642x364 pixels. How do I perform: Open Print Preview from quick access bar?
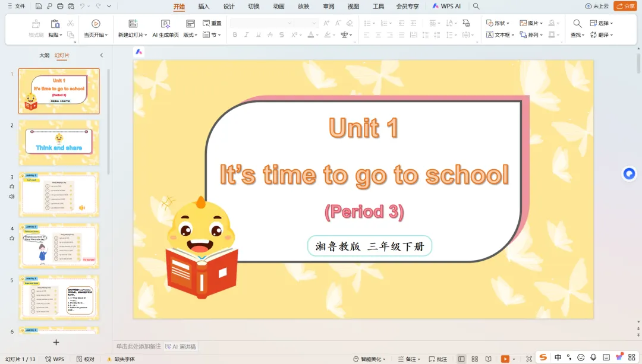71,6
